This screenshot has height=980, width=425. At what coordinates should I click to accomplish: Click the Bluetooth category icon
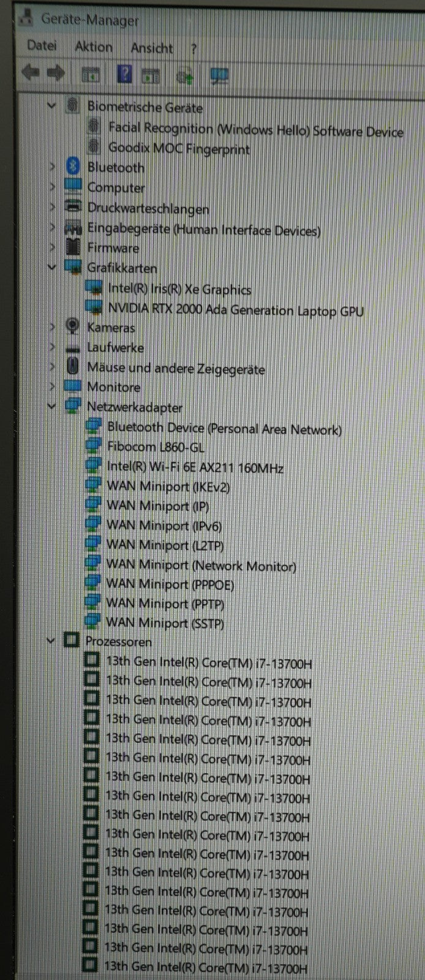[x=73, y=165]
